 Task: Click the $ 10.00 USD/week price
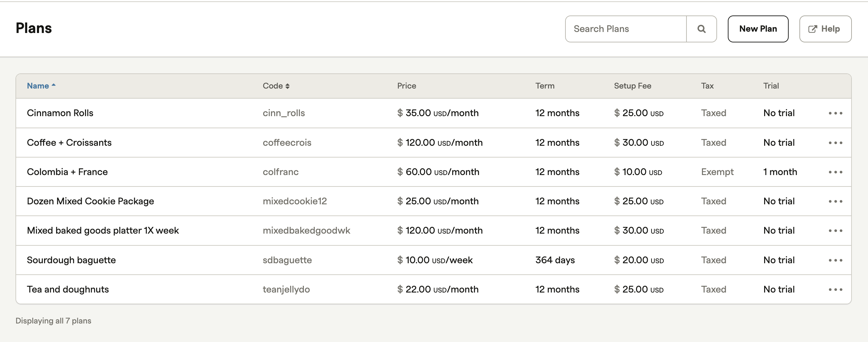(x=435, y=260)
